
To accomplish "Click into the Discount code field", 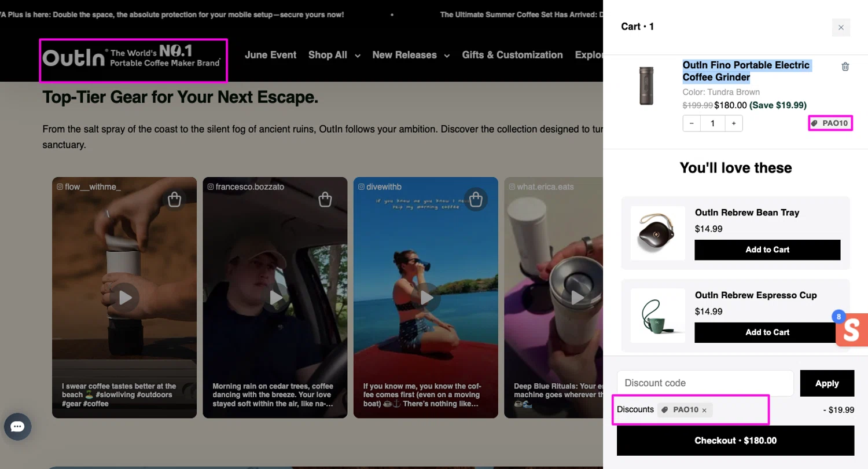I will 705,383.
